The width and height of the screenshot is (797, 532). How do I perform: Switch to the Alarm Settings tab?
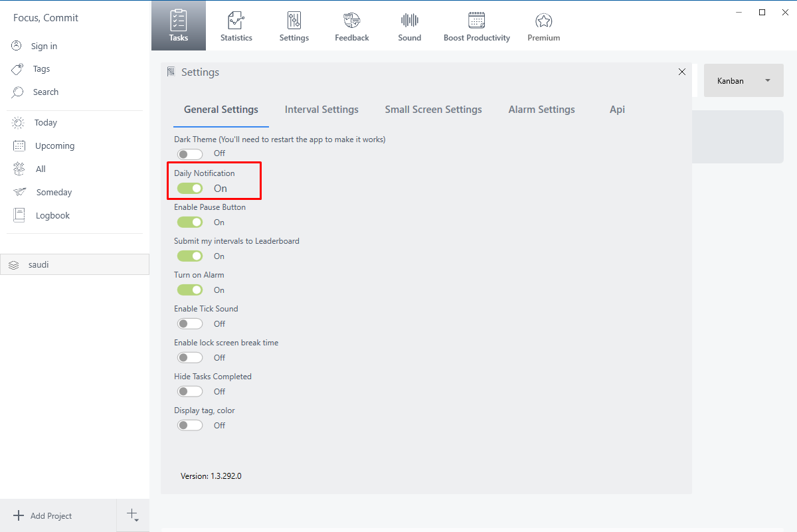[541, 110]
